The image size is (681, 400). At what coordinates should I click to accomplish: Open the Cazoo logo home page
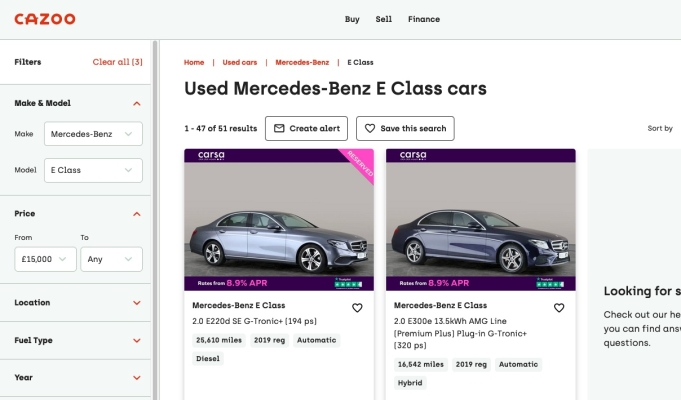click(45, 19)
